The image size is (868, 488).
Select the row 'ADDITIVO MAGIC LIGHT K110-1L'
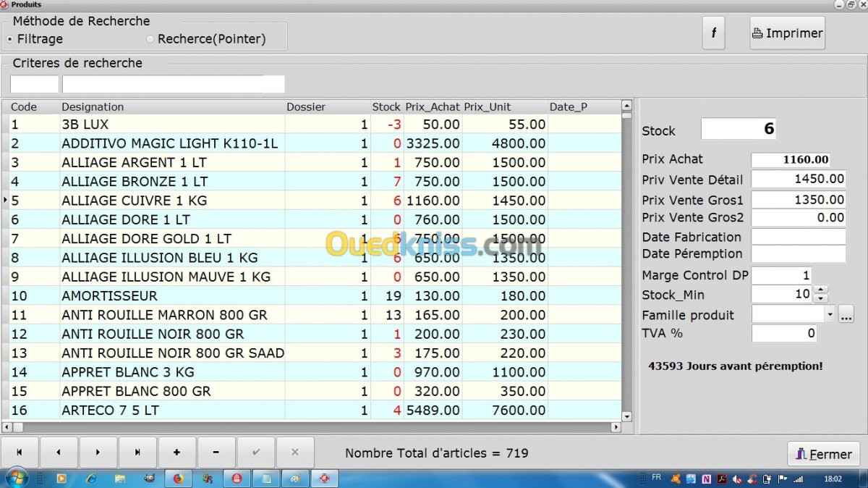pyautogui.click(x=312, y=143)
